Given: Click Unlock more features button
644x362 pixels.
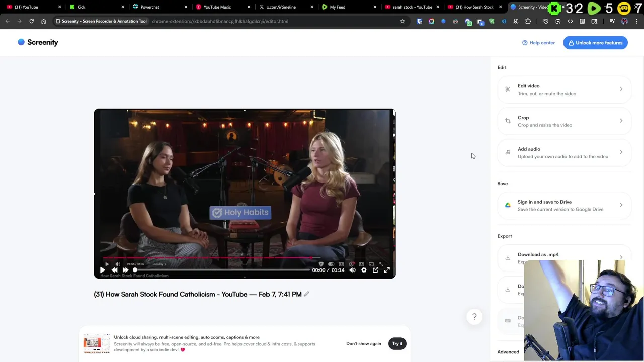Looking at the screenshot, I should [x=595, y=43].
